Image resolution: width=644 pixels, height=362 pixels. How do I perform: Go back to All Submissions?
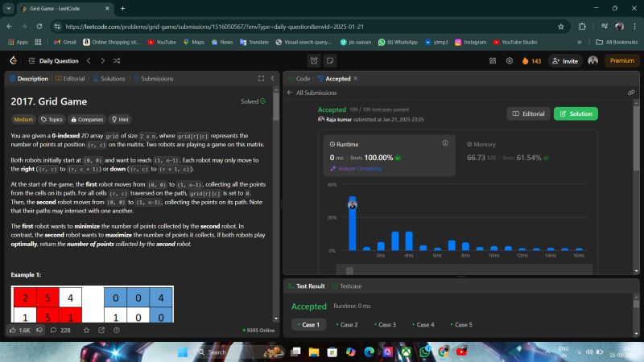312,93
